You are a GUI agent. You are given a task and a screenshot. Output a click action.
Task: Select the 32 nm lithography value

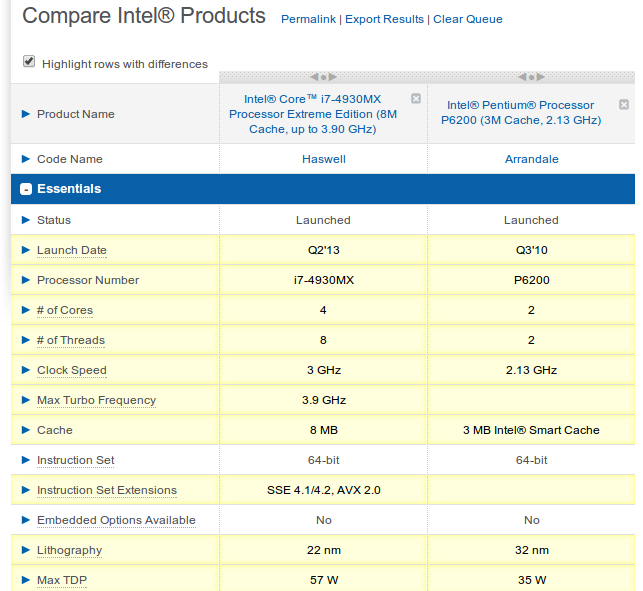[x=532, y=550]
